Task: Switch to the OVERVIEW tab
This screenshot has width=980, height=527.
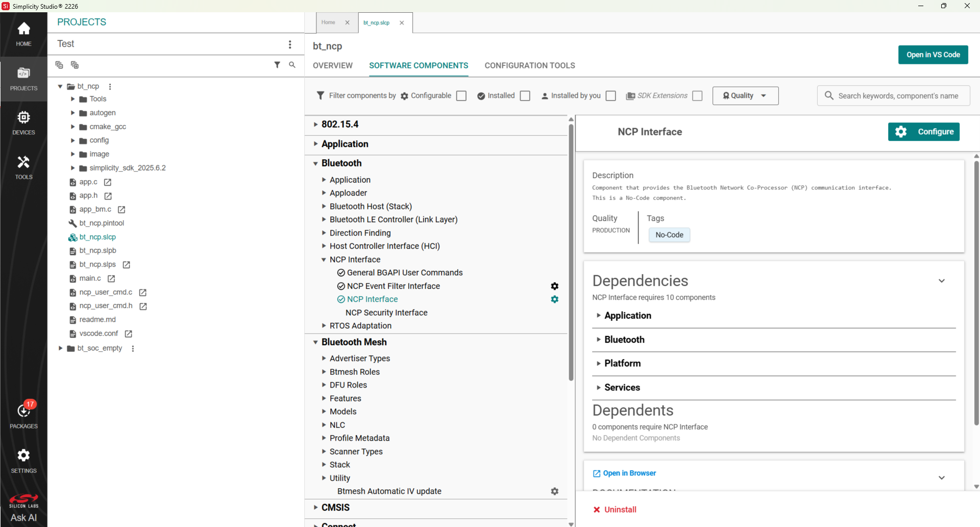Action: tap(333, 65)
